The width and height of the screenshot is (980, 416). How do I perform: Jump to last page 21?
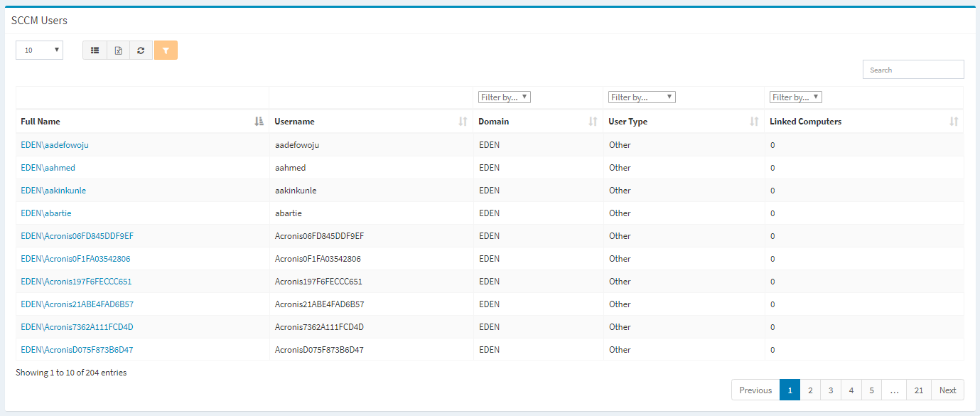(919, 390)
